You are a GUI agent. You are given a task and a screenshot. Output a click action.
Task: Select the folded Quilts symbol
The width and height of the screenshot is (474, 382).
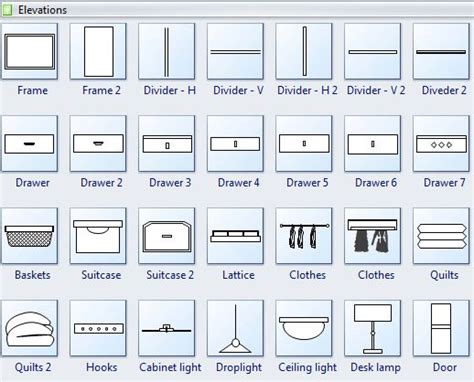(x=441, y=236)
